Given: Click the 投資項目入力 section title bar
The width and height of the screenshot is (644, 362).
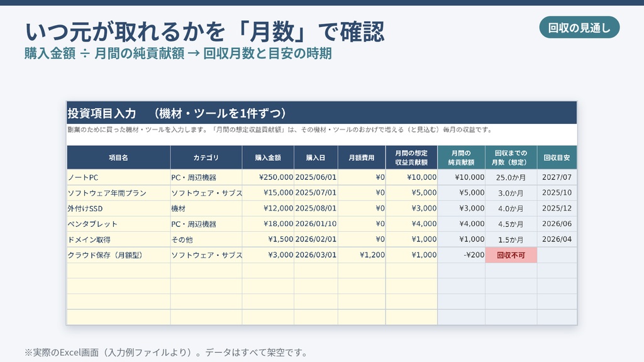Looking at the screenshot, I should tap(321, 113).
